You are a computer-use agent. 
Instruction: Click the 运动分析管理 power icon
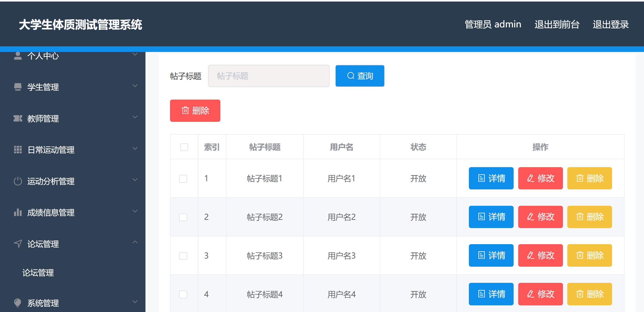[17, 181]
